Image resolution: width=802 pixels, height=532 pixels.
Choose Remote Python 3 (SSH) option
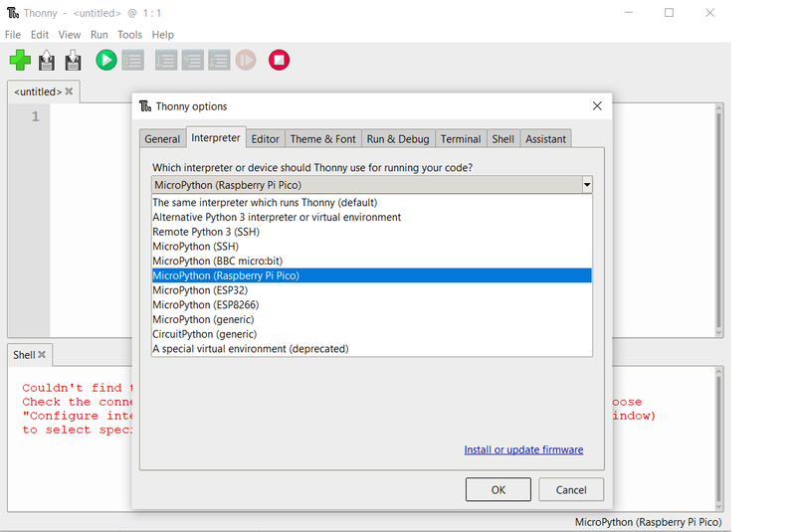[x=372, y=232]
